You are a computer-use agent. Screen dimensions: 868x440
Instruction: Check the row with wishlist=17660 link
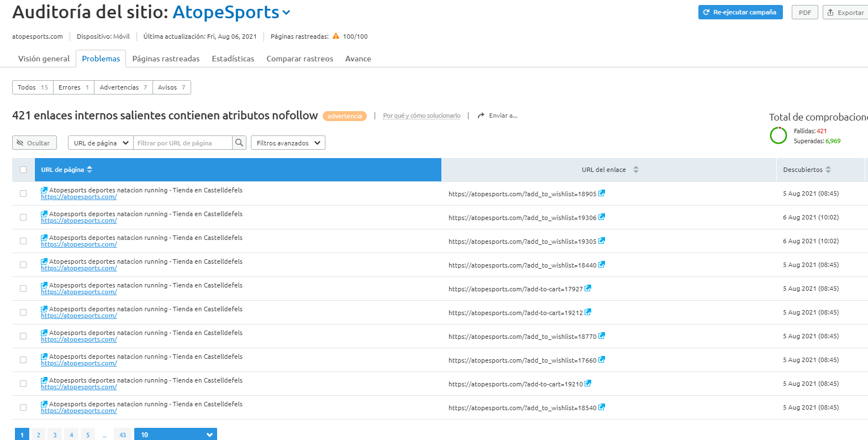tap(23, 360)
